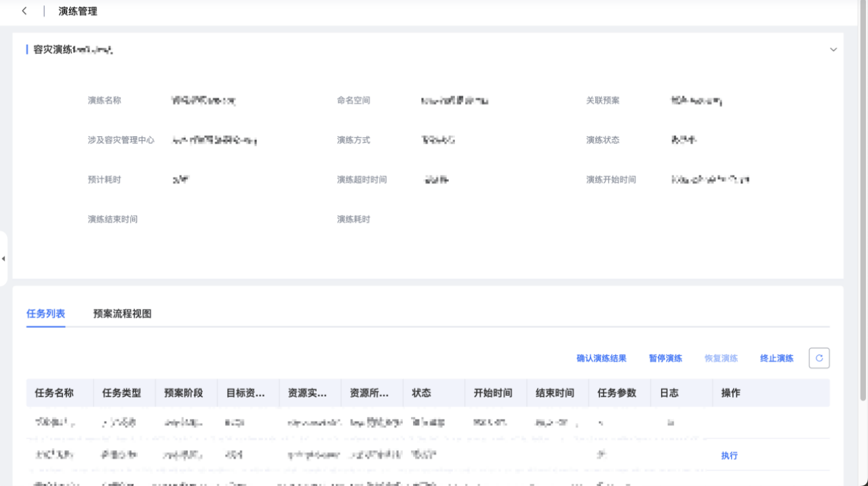
Task: Click the 任务类型 column header
Action: [x=121, y=393]
